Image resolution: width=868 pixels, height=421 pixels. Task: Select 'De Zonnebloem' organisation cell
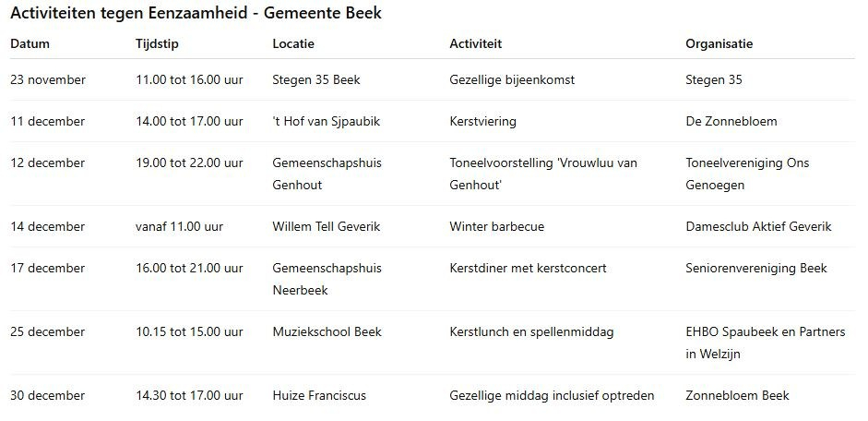(731, 121)
